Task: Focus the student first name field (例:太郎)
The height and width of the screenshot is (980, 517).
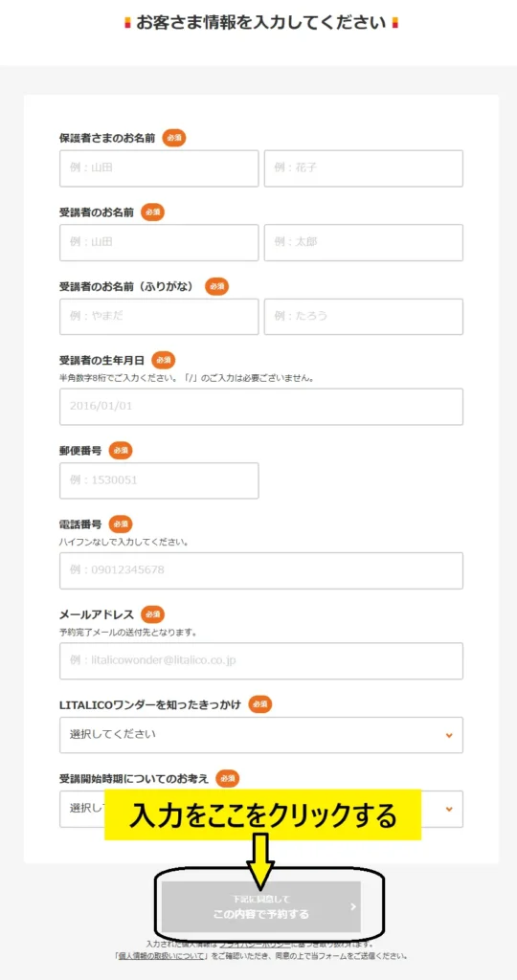Action: pyautogui.click(x=363, y=242)
